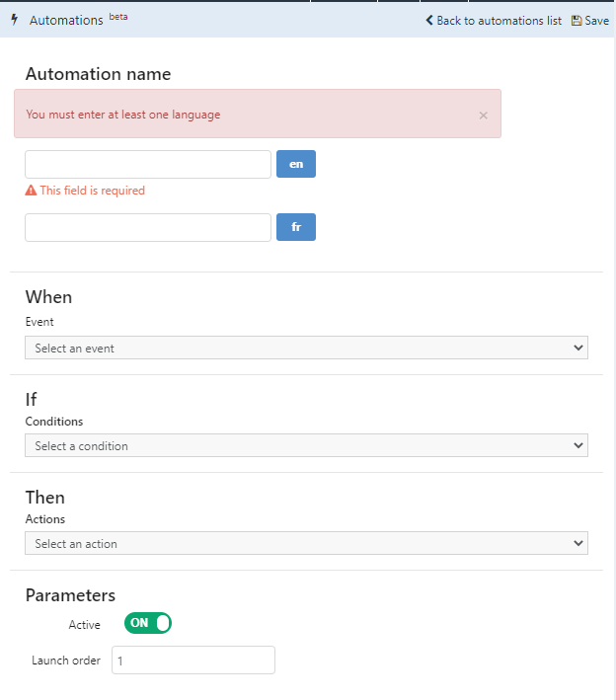Click the Automations beta title
This screenshot has height=700, width=616.
click(x=79, y=20)
